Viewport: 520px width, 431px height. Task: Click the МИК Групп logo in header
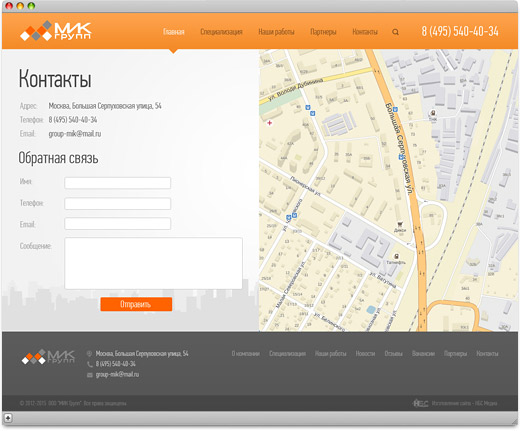pos(56,31)
